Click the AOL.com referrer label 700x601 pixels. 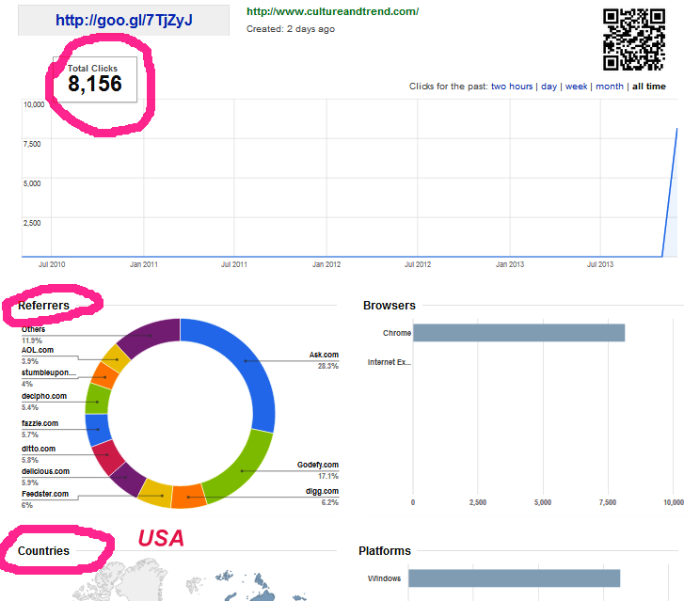point(38,350)
